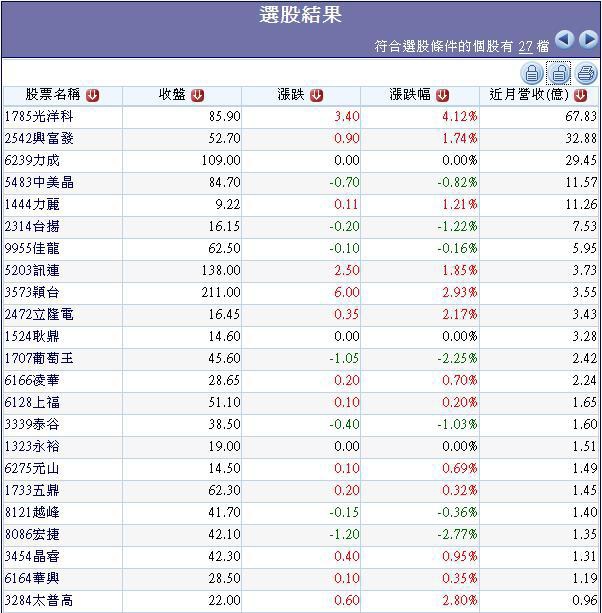Click percentage -2.77%
The image size is (602, 613).
[x=457, y=534]
